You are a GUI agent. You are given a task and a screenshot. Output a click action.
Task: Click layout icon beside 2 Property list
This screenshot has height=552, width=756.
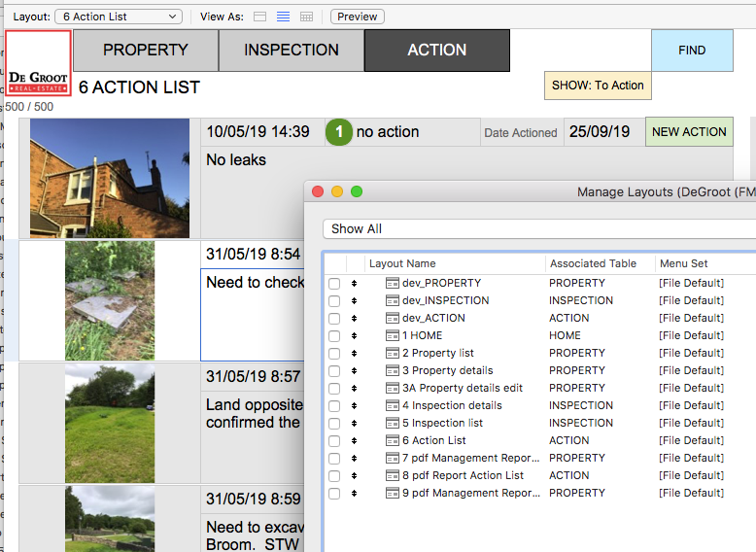(393, 354)
